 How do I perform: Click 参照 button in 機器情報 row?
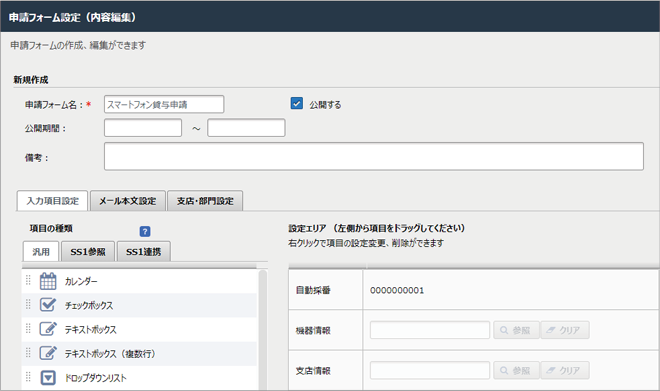click(x=516, y=330)
